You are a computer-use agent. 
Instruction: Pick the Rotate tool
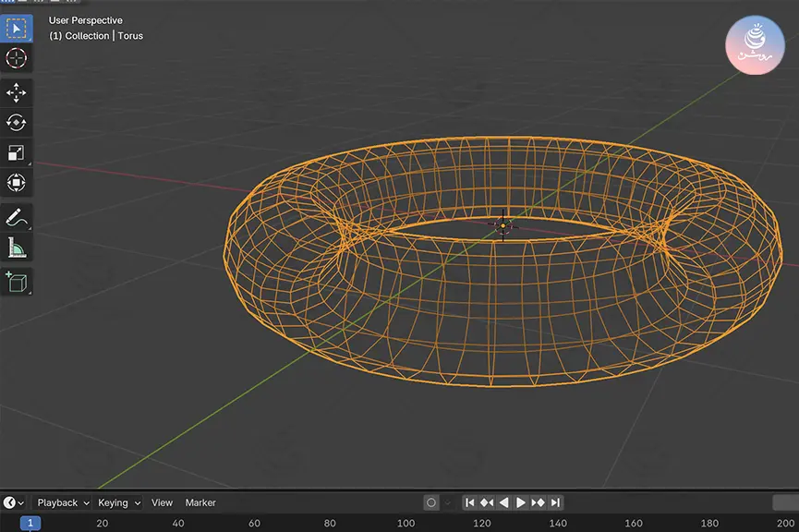coord(17,122)
